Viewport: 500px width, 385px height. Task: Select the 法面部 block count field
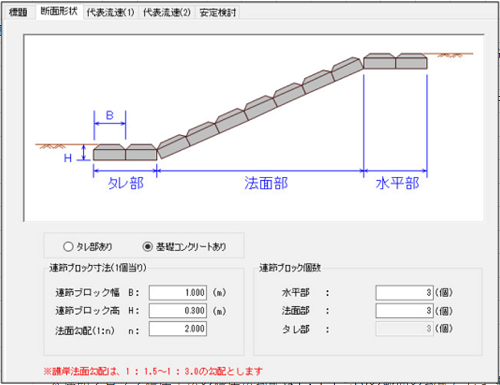[x=404, y=311]
